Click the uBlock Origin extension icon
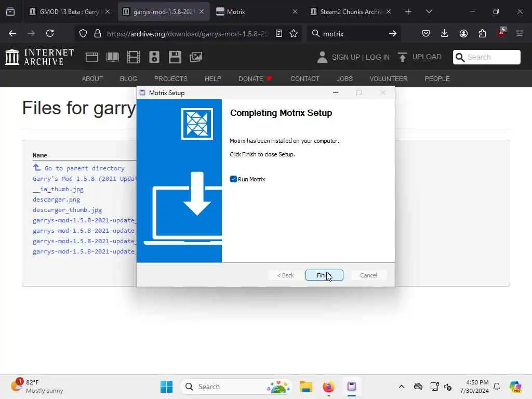 501,33
